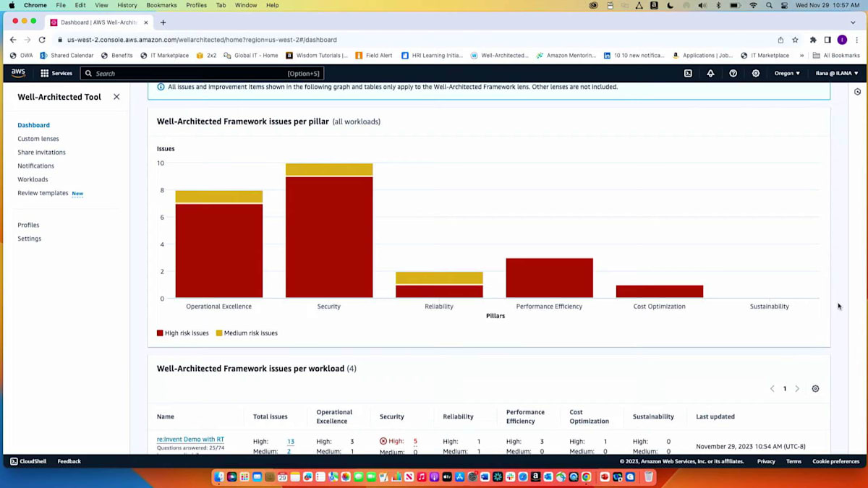Open re:Invent Demo with RT workload
Viewport: 868px width, 488px height.
pyautogui.click(x=190, y=440)
